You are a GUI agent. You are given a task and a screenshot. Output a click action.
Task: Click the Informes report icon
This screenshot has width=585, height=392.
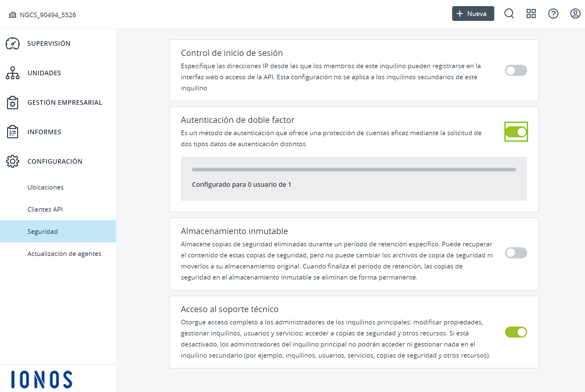point(13,132)
